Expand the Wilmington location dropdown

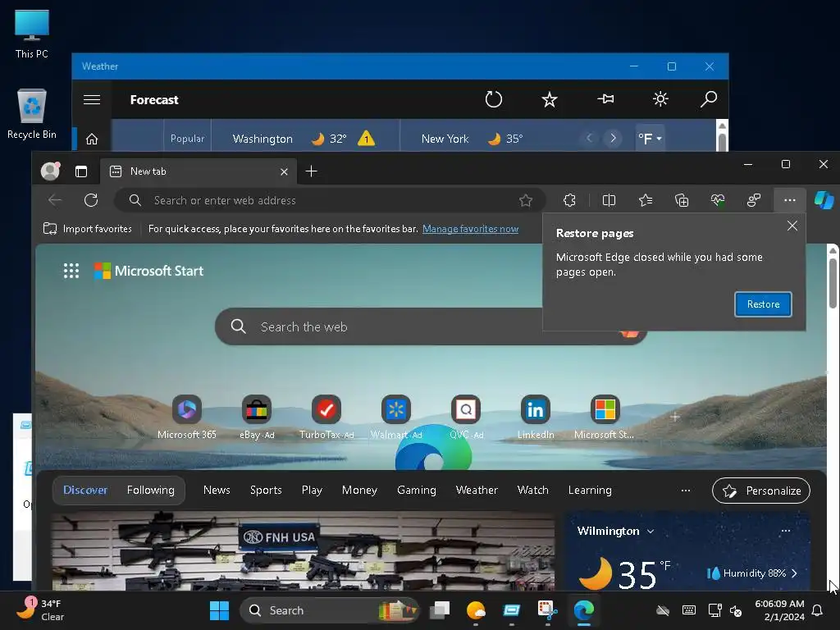651,532
